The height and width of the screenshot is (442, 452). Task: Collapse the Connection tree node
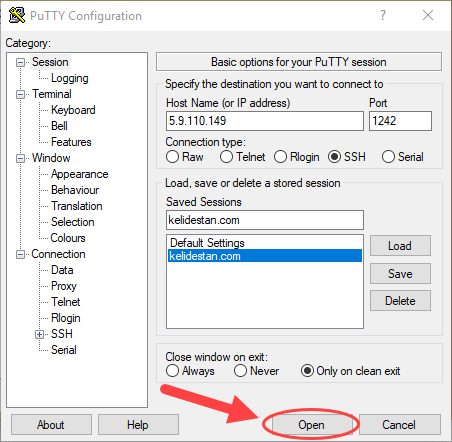pyautogui.click(x=20, y=255)
